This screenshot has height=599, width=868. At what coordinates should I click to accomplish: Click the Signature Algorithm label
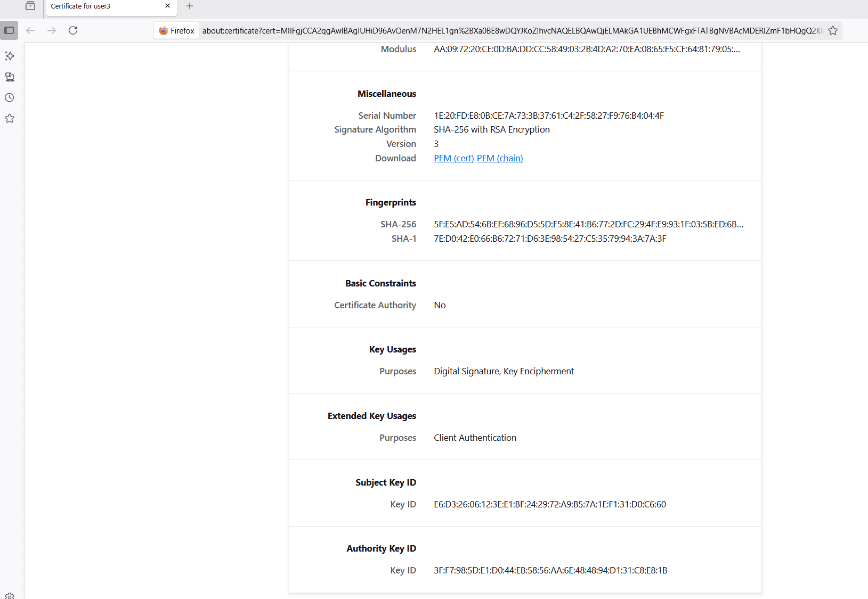375,129
